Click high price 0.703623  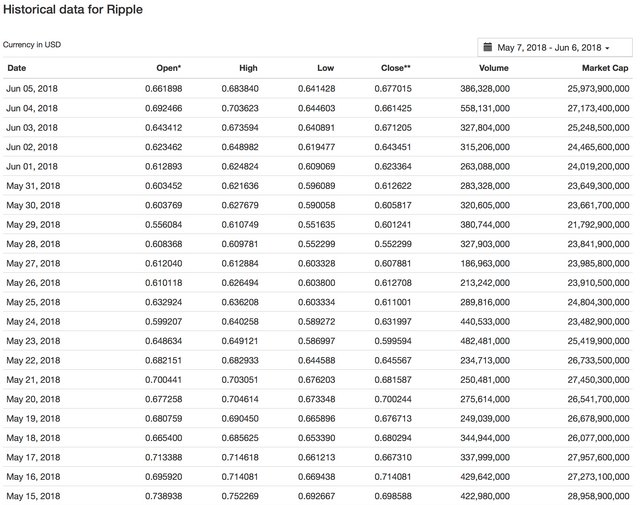[240, 108]
